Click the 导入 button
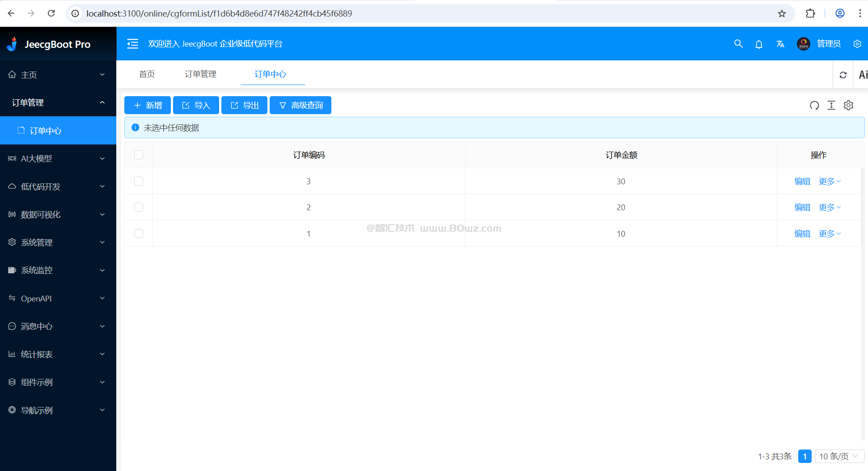Screen dimensions: 868x471 196,105
